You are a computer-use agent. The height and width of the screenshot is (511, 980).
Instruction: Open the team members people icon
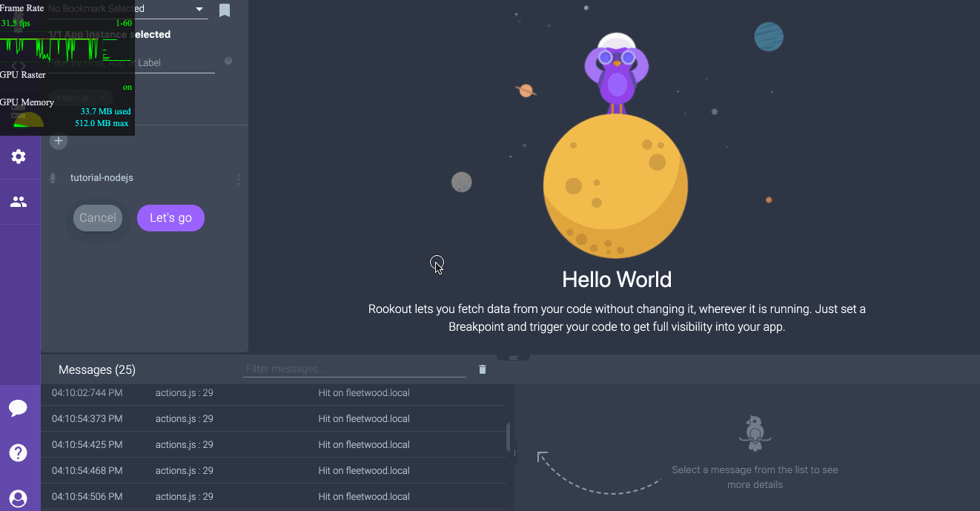[19, 202]
